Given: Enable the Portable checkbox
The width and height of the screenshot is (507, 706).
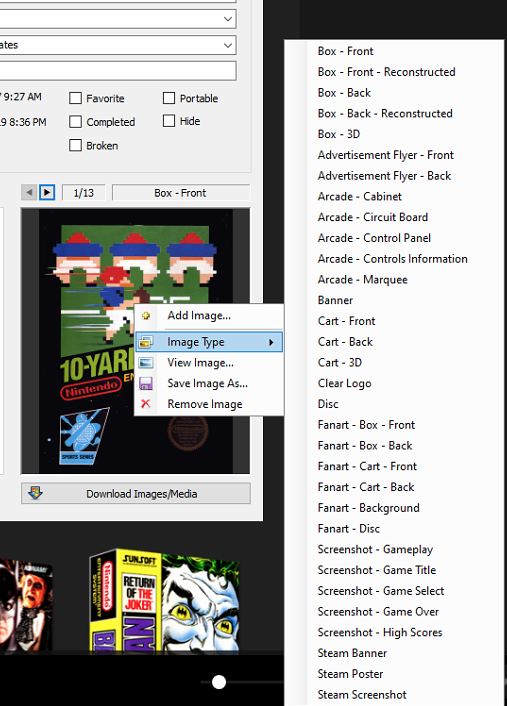Looking at the screenshot, I should point(169,98).
